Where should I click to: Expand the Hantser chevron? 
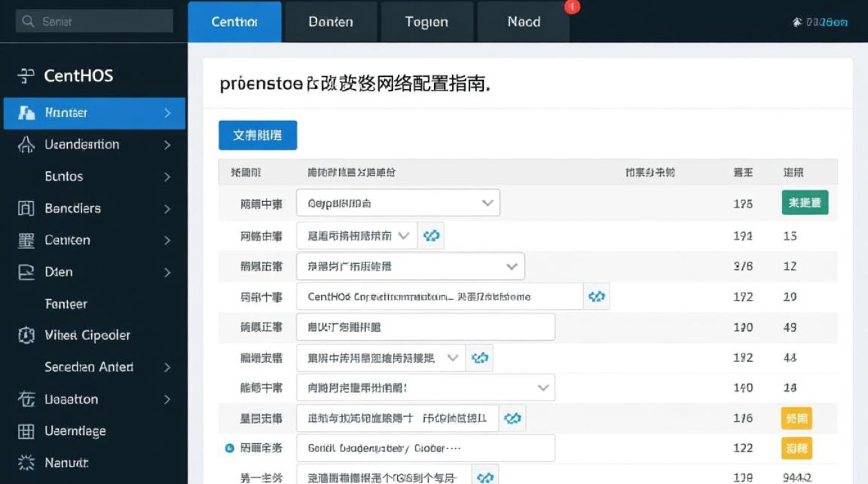coord(167,113)
